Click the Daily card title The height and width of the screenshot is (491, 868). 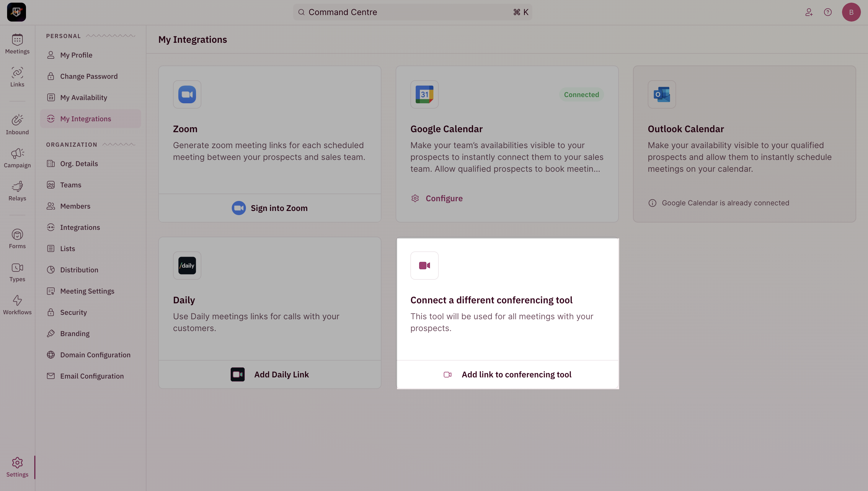click(x=184, y=300)
